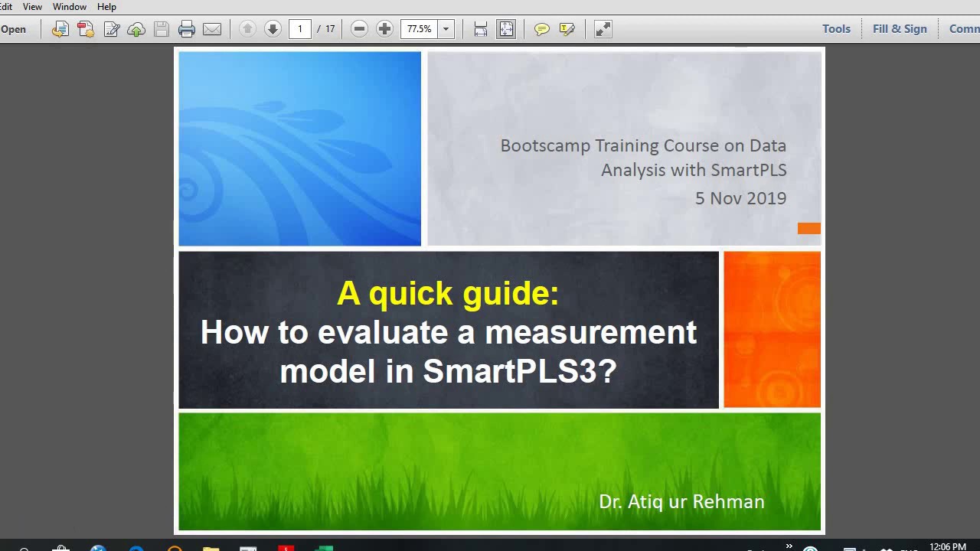Click the text Analysis with SmartPLS
This screenshot has width=980, height=551.
pos(694,170)
